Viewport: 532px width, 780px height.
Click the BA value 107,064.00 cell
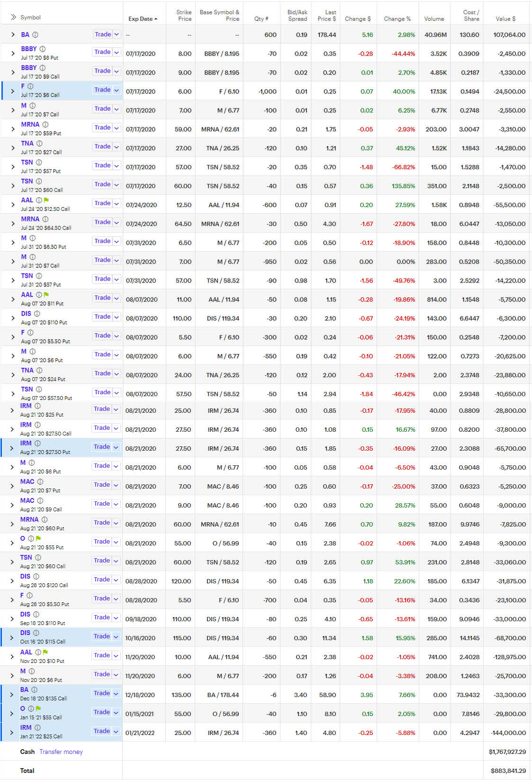[509, 35]
